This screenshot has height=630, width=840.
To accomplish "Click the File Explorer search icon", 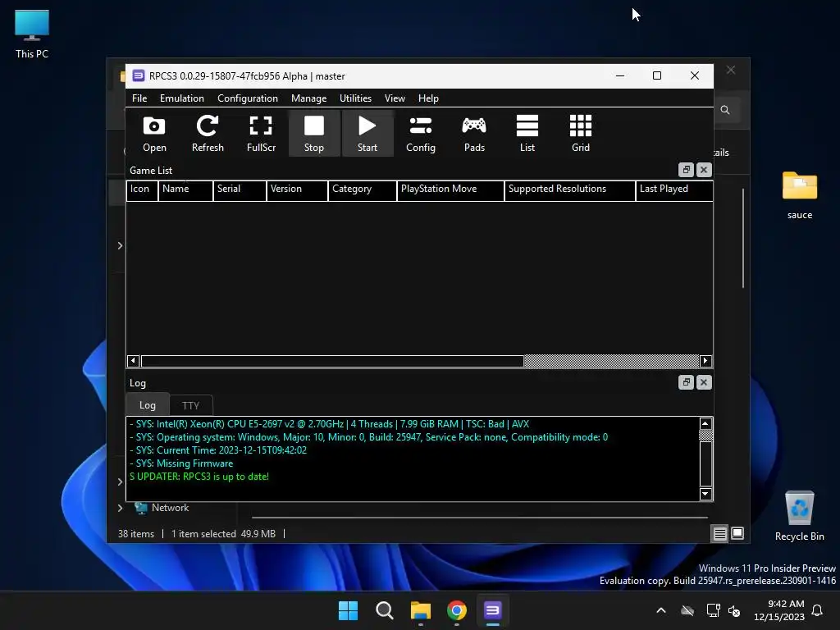I will click(725, 110).
